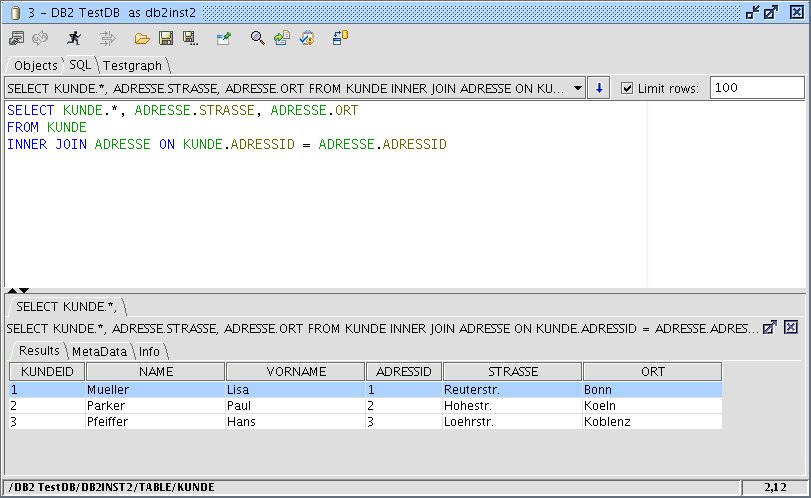The height and width of the screenshot is (498, 811).
Task: Select the cell 'Parker'
Action: pyautogui.click(x=156, y=405)
